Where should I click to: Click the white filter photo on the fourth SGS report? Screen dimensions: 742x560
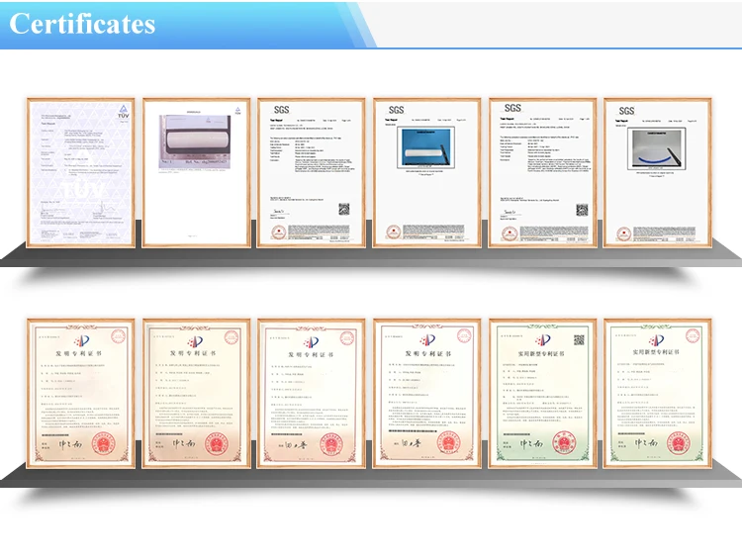[x=425, y=147]
